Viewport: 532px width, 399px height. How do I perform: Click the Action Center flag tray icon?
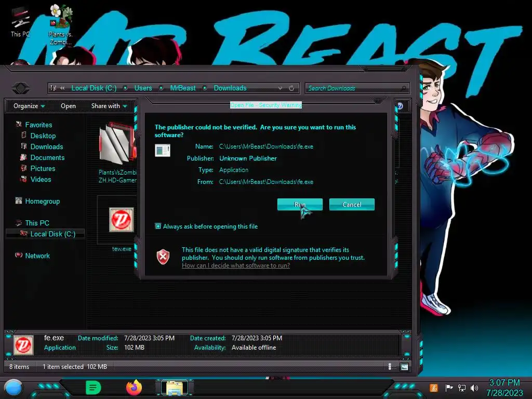tap(449, 388)
